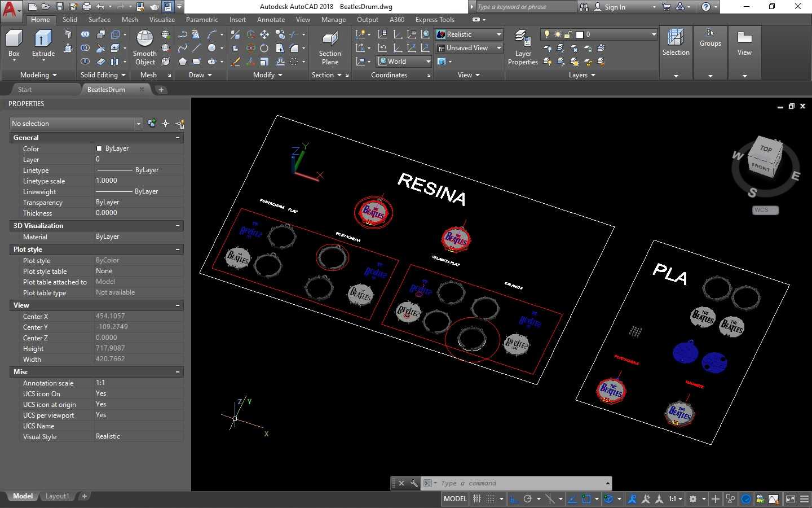Toggle 2D object snap in status bar
Viewport: 812px width, 508px height.
tap(586, 499)
